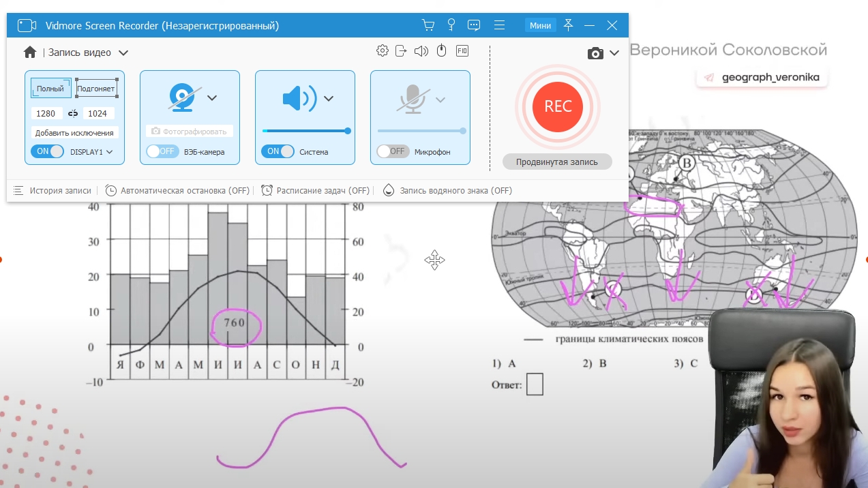Screen dimensions: 868x488
Task: Select Подгоняет custom region
Action: (96, 89)
